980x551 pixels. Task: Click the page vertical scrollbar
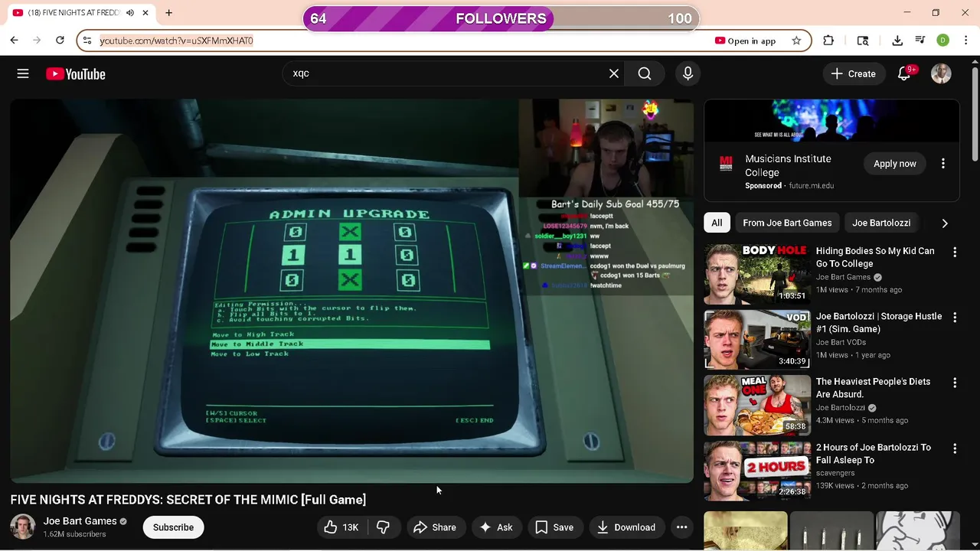[975, 115]
